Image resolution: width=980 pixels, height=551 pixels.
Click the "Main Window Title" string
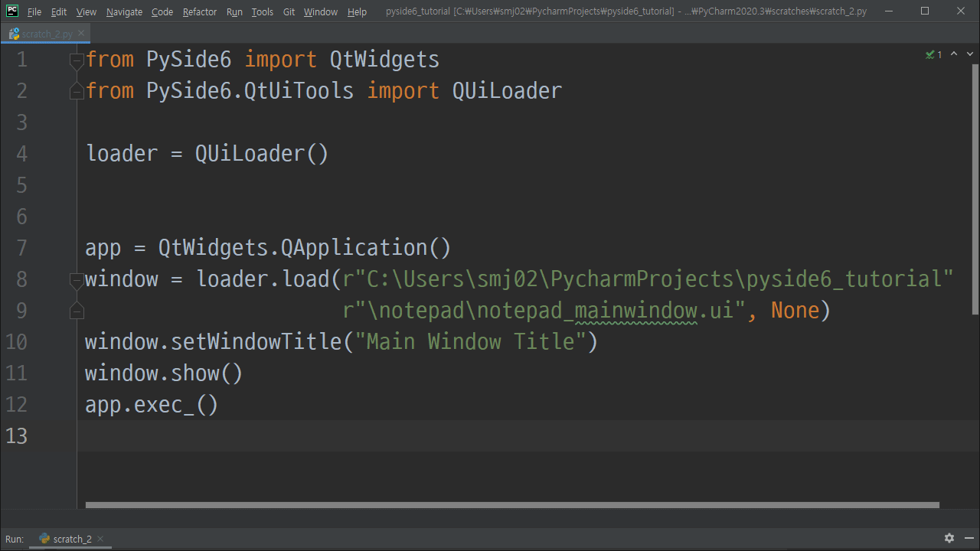click(470, 342)
